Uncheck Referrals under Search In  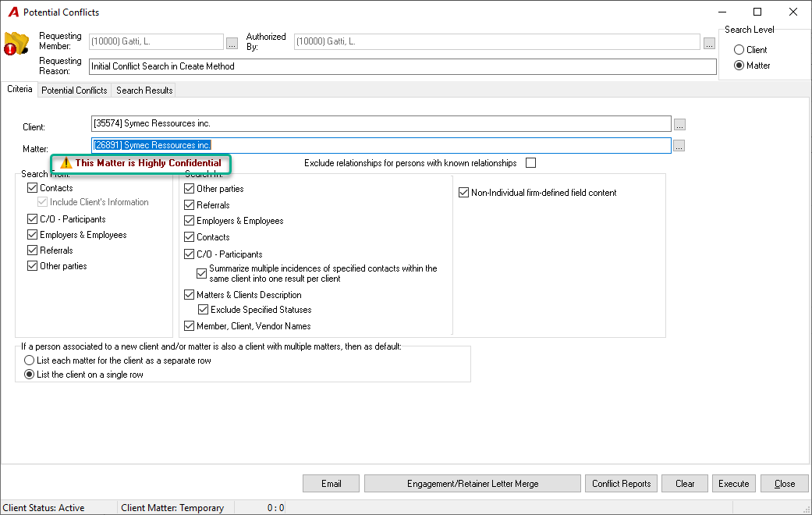pos(189,205)
